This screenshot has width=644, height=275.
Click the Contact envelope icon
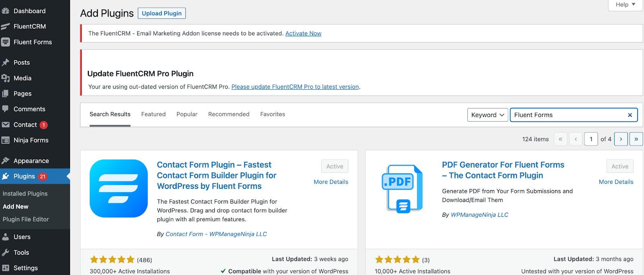(6, 125)
